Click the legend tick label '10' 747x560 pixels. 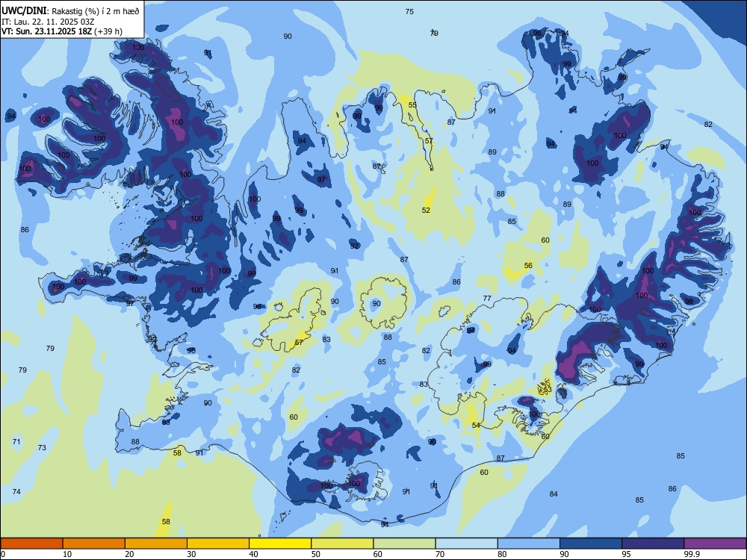67,554
